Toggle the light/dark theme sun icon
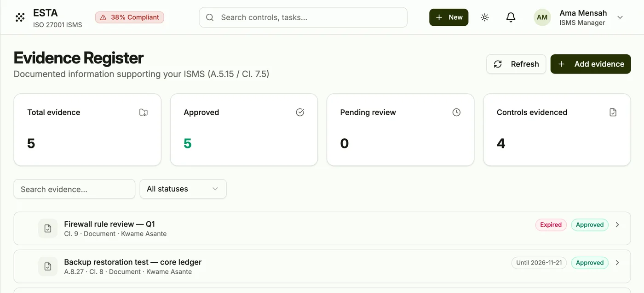Viewport: 644px width, 293px height. 485,17
